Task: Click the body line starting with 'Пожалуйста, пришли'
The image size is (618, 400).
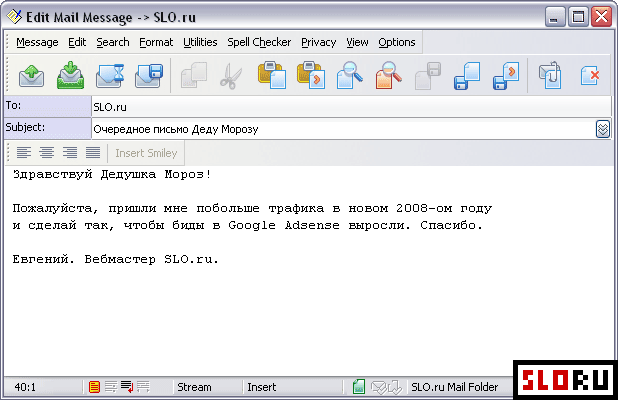Action: [x=252, y=208]
